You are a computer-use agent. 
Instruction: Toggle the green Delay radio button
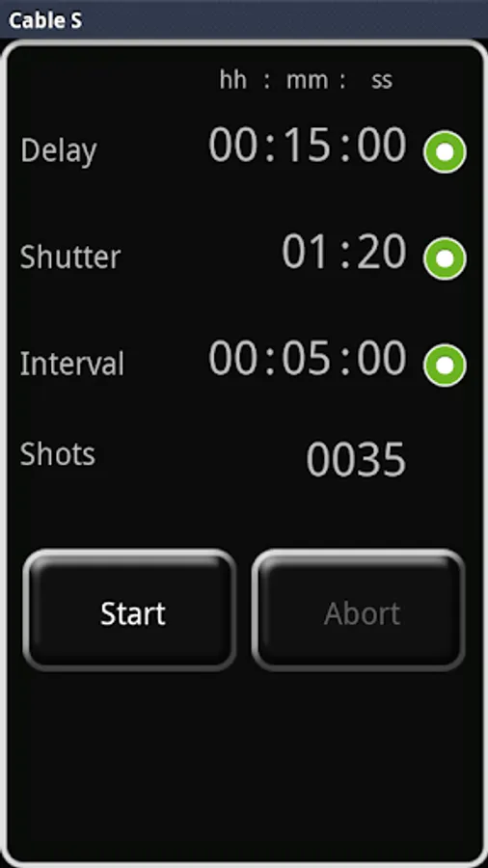point(445,151)
